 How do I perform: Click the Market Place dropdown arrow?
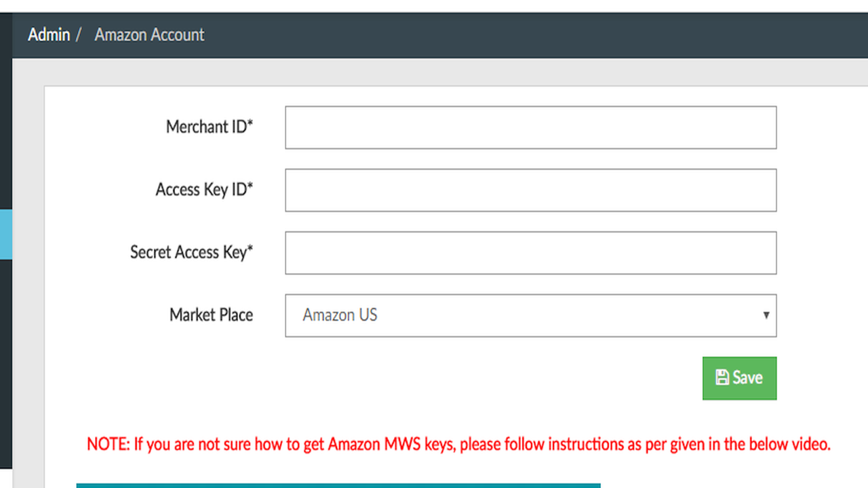pyautogui.click(x=766, y=315)
